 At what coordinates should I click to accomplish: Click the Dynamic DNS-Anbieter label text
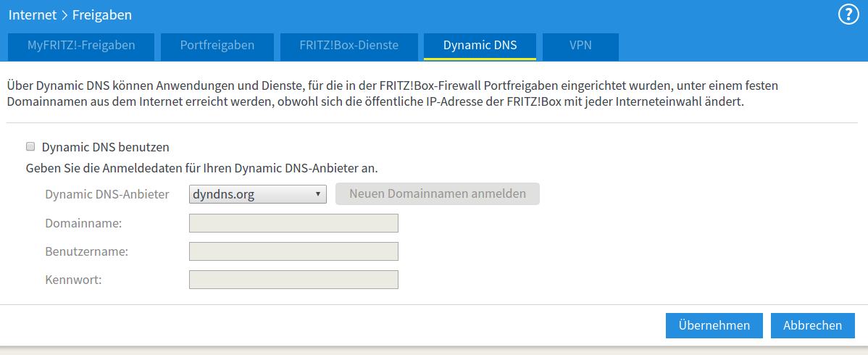pos(107,194)
